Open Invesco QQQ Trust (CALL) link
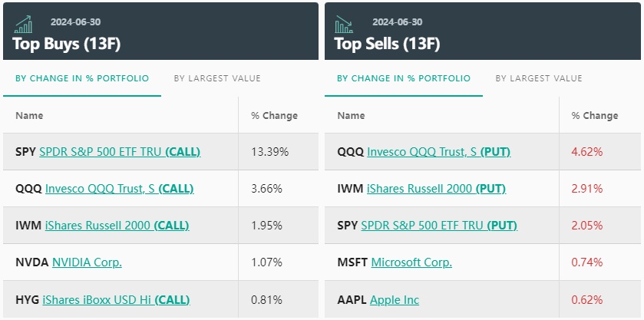The image size is (644, 320). click(x=119, y=189)
